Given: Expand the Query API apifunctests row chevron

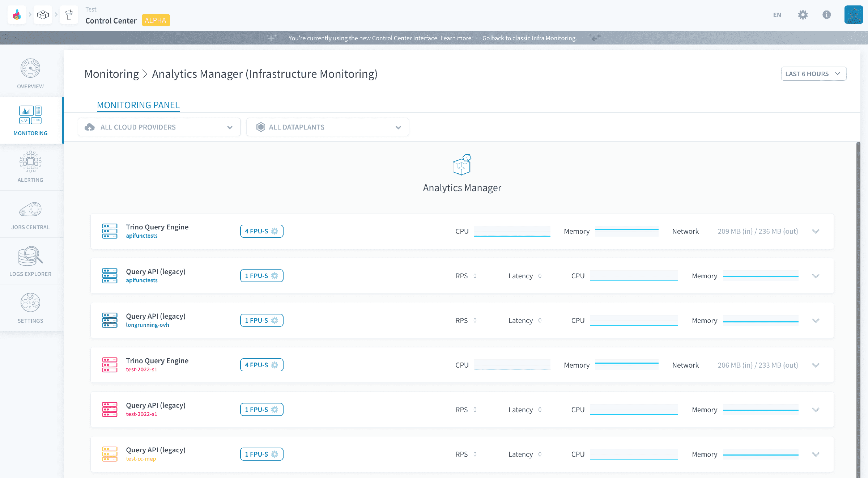Looking at the screenshot, I should tap(816, 276).
